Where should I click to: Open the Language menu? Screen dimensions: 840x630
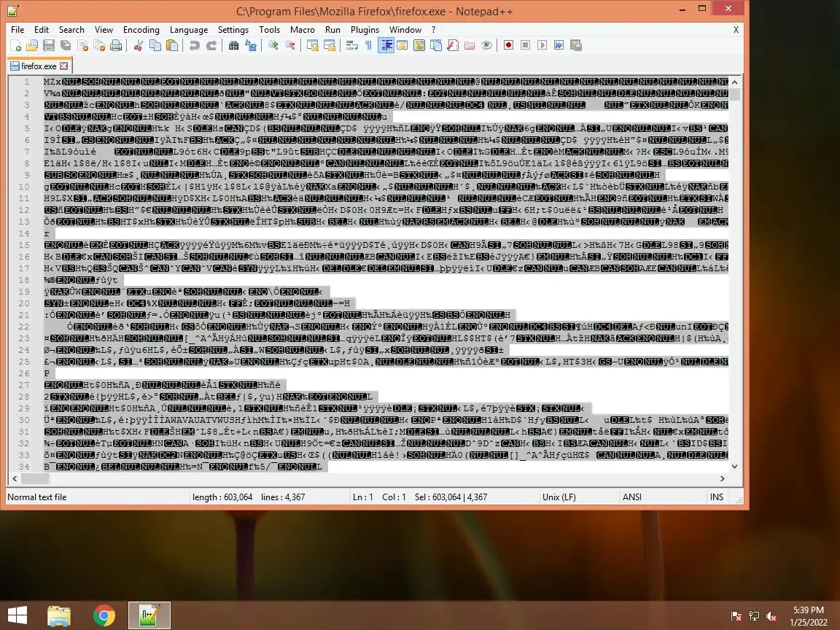click(x=189, y=30)
